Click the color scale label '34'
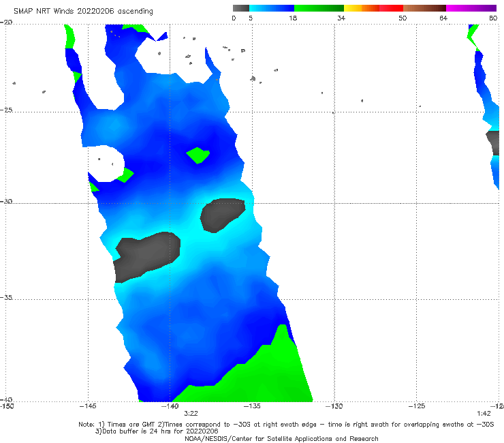The width and height of the screenshot is (504, 443). tap(341, 18)
